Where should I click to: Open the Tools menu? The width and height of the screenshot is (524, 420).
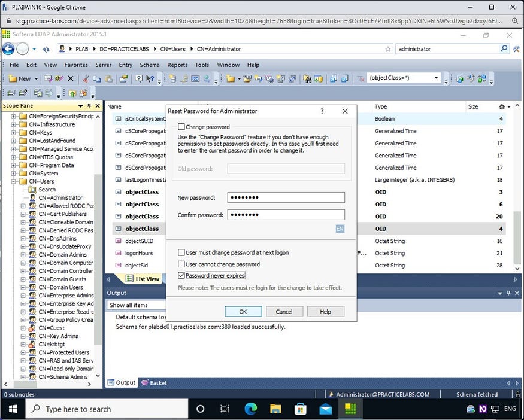(x=202, y=65)
